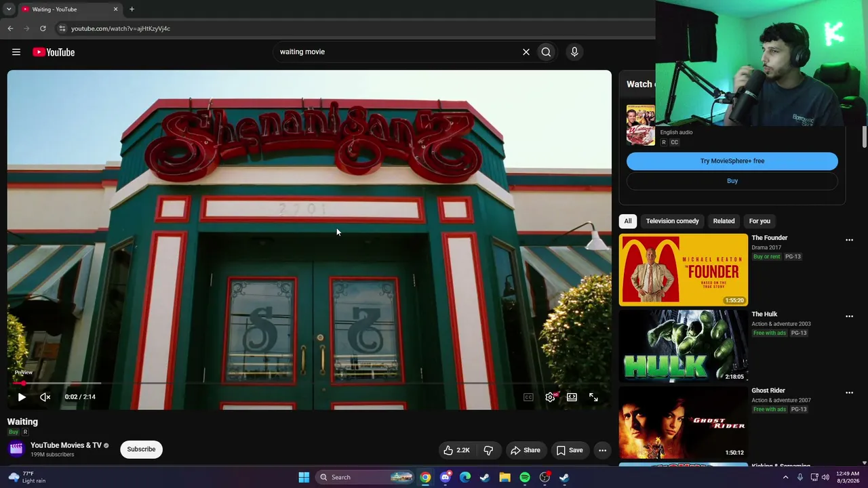The width and height of the screenshot is (868, 488).
Task: Open The Founder movie thumbnail
Action: click(x=684, y=270)
